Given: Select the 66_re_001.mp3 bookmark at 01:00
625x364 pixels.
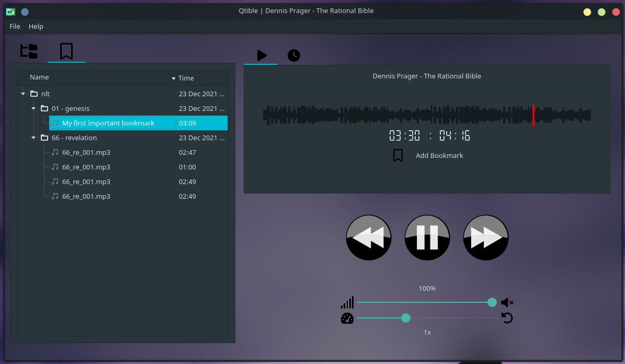Looking at the screenshot, I should point(138,167).
